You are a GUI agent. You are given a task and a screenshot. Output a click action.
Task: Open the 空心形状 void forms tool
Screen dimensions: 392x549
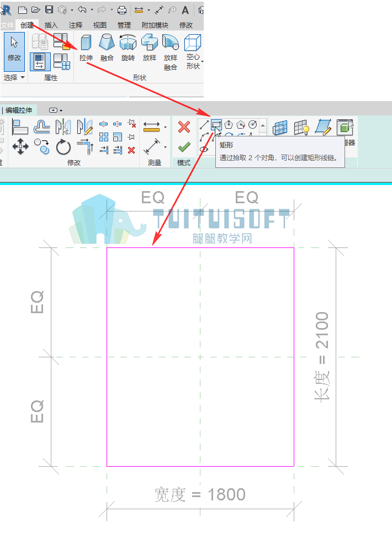(193, 52)
